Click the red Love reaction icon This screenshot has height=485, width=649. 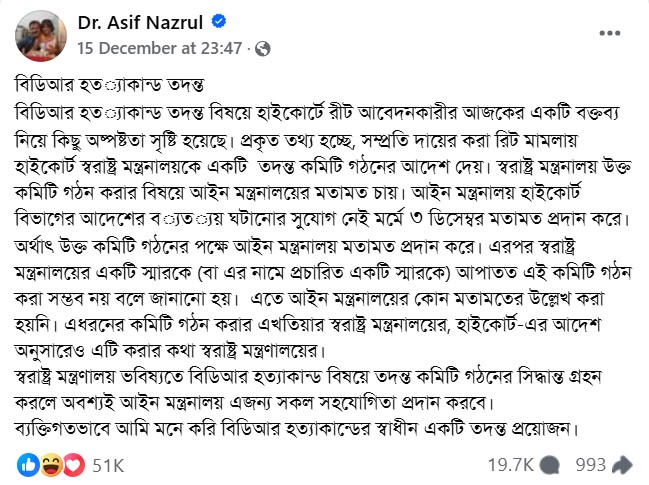[72, 465]
